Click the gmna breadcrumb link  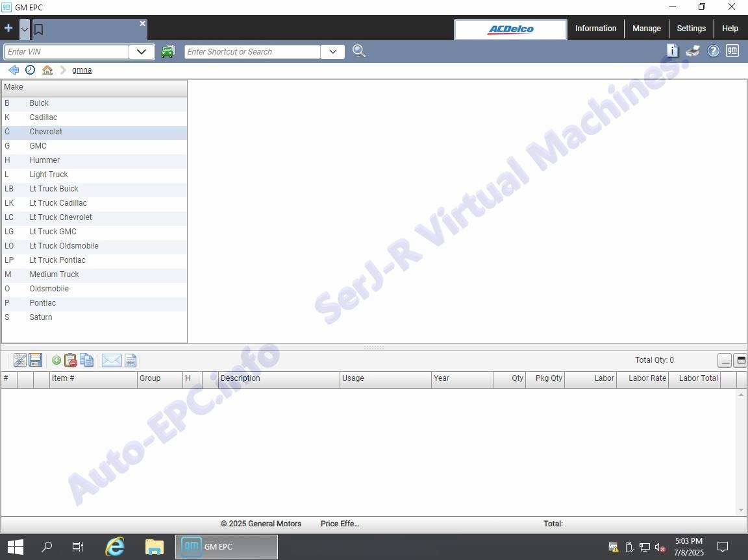[82, 70]
